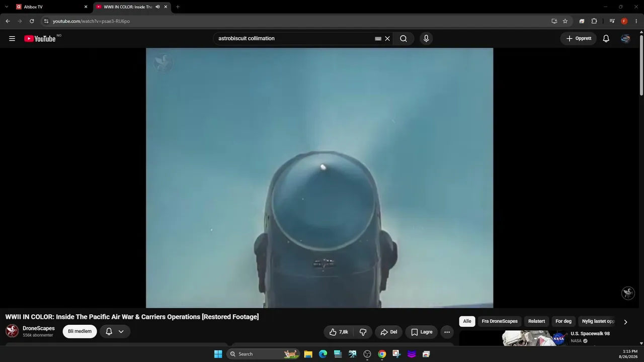Open the DroneScapes channel avatar
644x362 pixels.
click(12, 331)
